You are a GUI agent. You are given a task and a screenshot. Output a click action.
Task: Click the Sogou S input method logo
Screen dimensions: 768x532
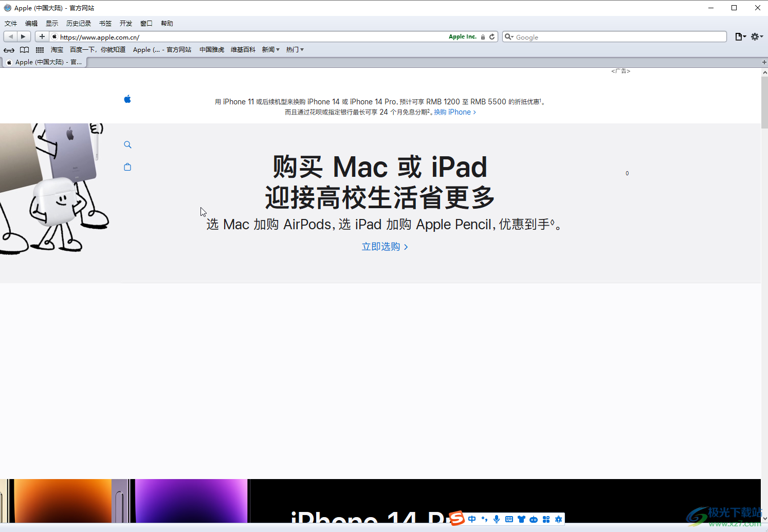pyautogui.click(x=457, y=519)
